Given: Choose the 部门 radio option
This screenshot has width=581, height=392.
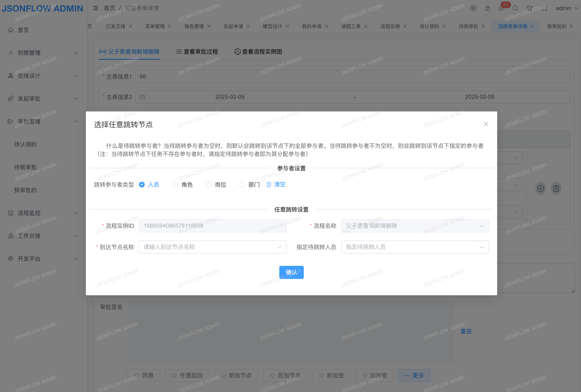Looking at the screenshot, I should tap(242, 185).
